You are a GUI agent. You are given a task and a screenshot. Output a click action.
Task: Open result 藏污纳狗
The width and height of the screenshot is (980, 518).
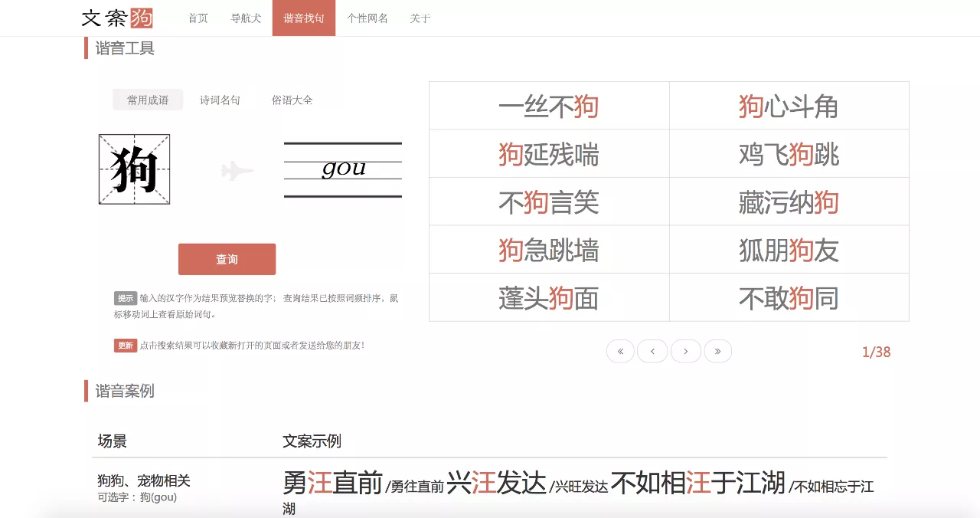click(789, 202)
